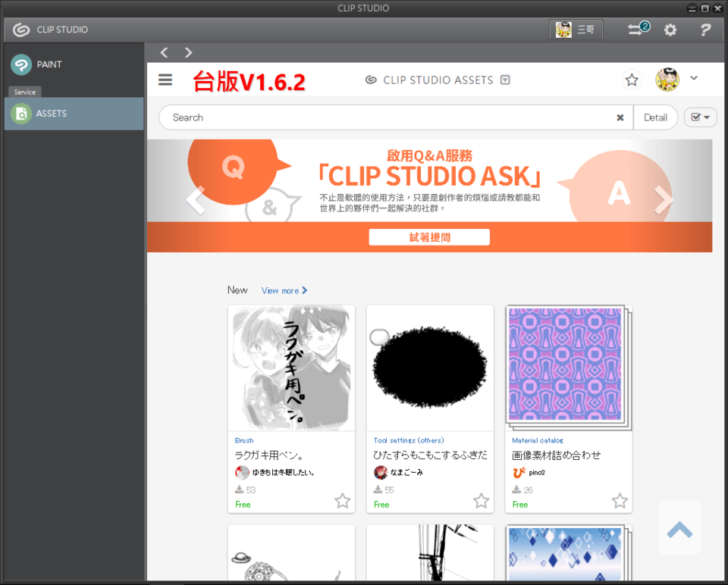Open the ring illustration thumbnail
Image resolution: width=728 pixels, height=585 pixels.
291,552
